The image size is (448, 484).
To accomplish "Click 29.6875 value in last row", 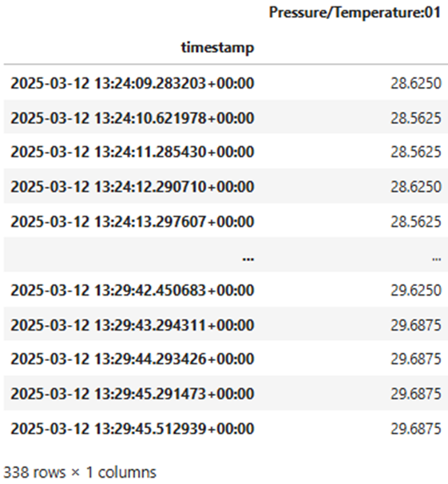I will point(416,429).
